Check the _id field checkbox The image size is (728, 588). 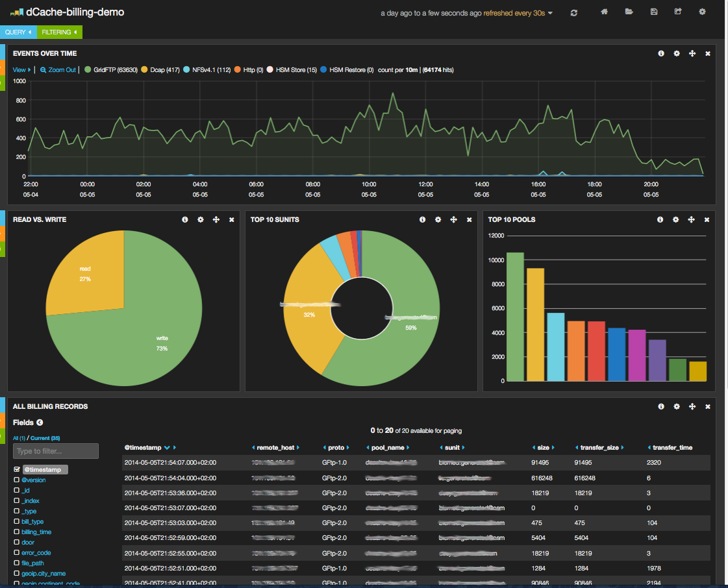click(17, 490)
